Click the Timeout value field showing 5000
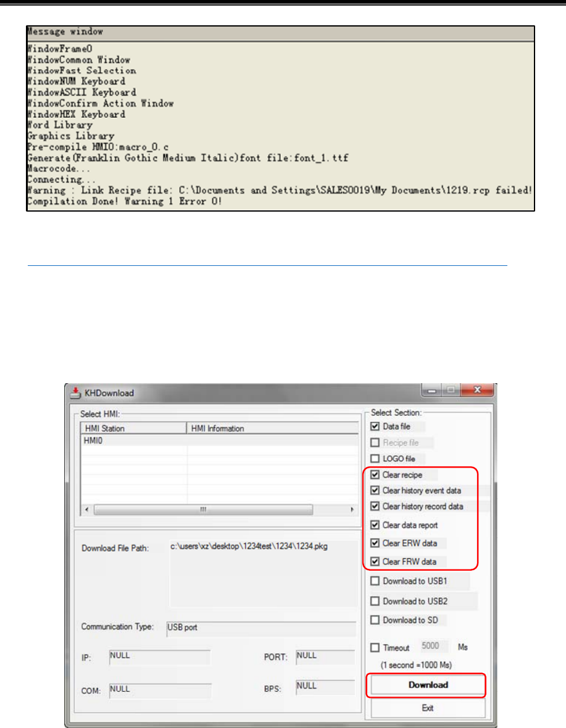This screenshot has width=566, height=728. (434, 646)
